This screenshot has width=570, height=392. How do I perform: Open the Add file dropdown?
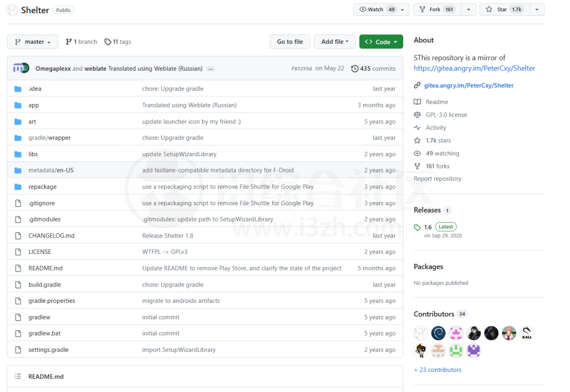(335, 42)
